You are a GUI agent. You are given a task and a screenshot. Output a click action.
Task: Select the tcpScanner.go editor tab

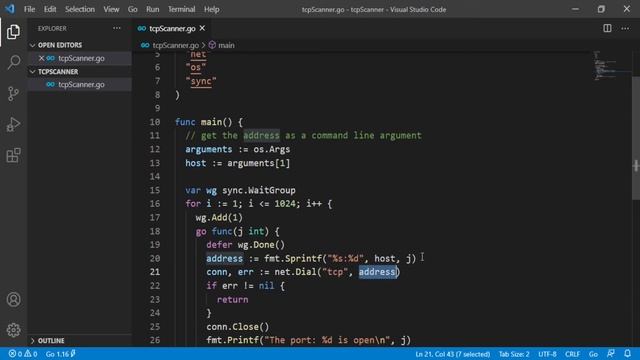(172, 28)
